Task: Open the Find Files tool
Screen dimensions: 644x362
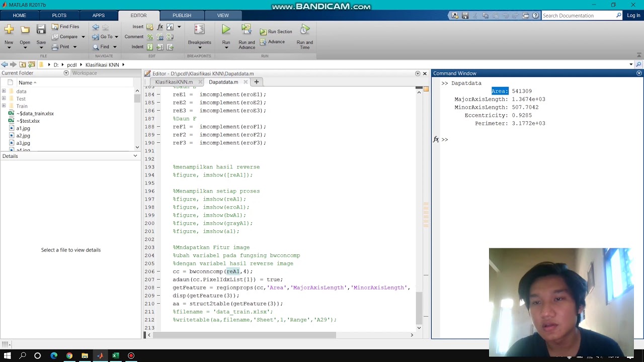Action: click(x=65, y=27)
